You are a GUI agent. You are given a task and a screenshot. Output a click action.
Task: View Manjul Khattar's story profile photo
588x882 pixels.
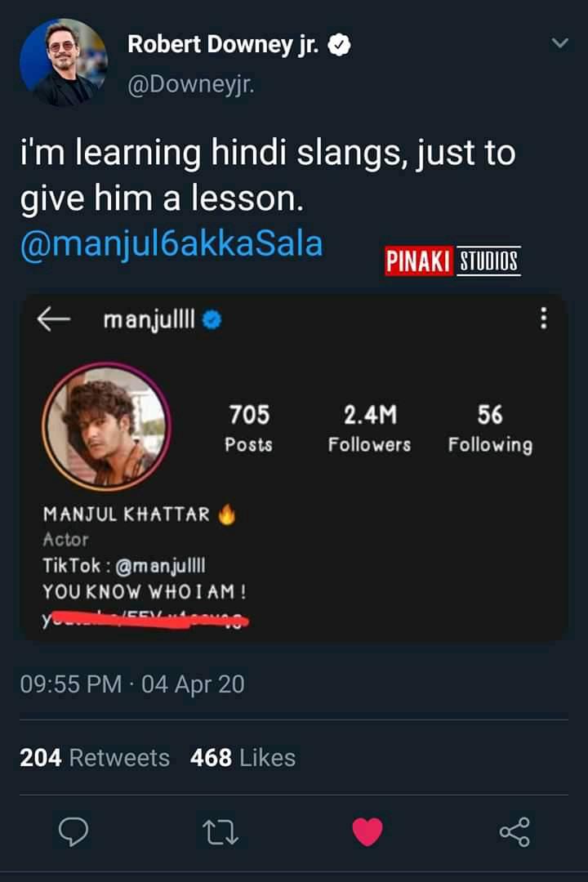click(106, 426)
